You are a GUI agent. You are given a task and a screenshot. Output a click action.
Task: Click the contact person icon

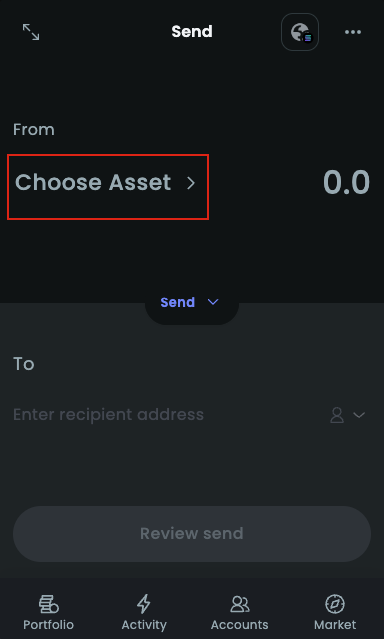(337, 415)
